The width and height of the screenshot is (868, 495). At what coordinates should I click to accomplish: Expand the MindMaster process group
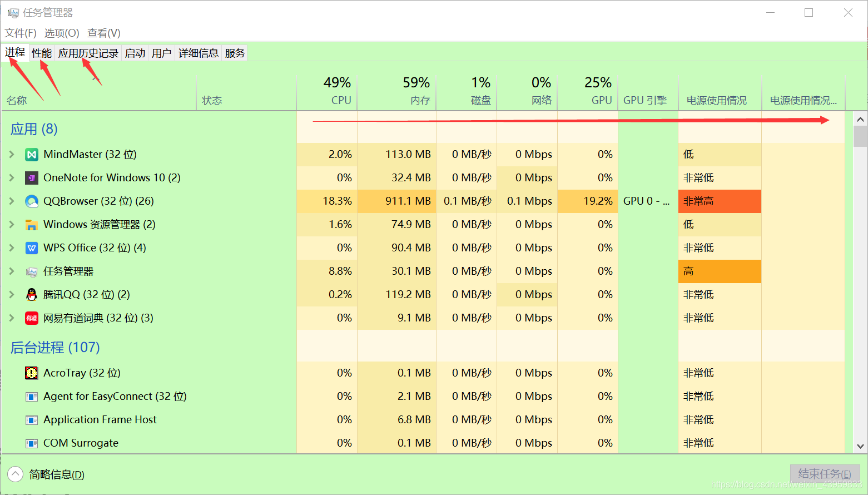point(12,155)
